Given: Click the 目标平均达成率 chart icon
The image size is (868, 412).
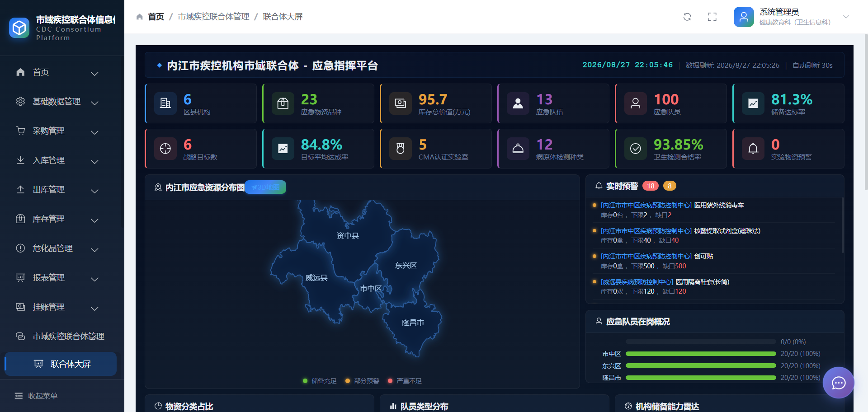Looking at the screenshot, I should tap(283, 149).
